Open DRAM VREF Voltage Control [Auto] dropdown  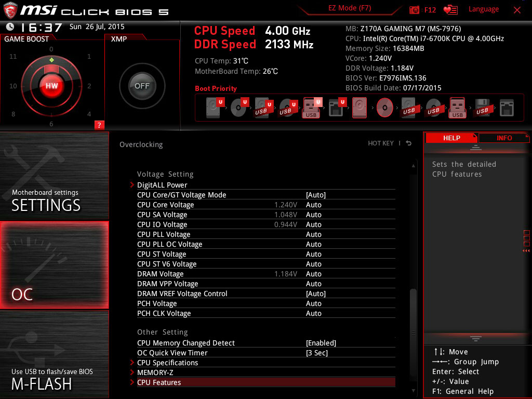[315, 294]
